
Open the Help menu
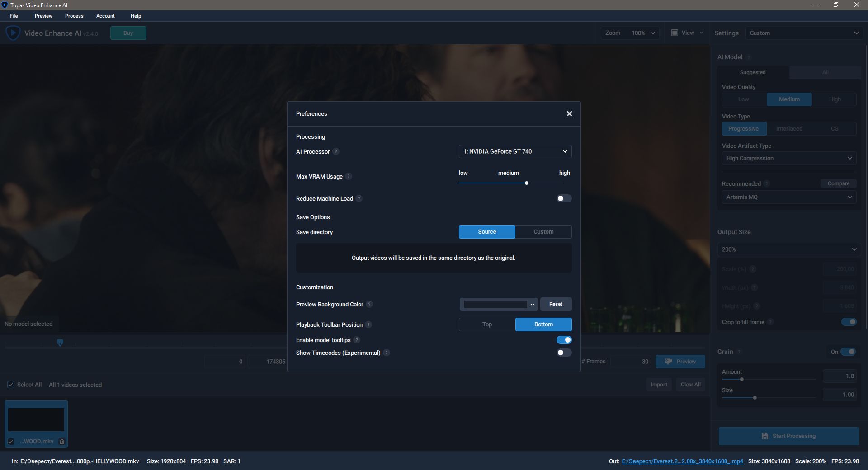click(136, 16)
